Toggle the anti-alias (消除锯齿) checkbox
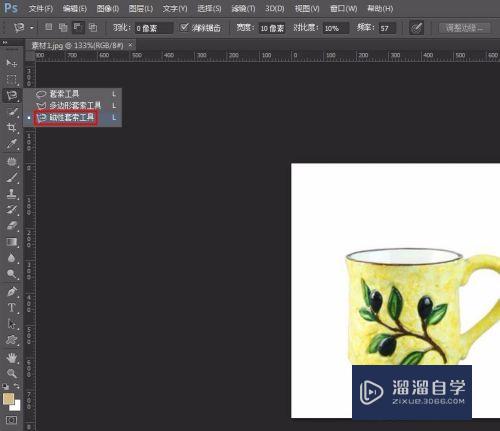Screen dimensions: 500x431 pos(184,27)
